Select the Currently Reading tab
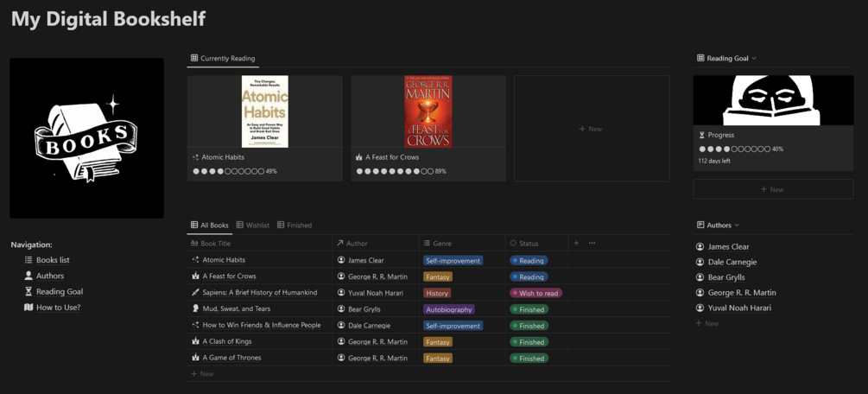868x394 pixels. point(223,58)
